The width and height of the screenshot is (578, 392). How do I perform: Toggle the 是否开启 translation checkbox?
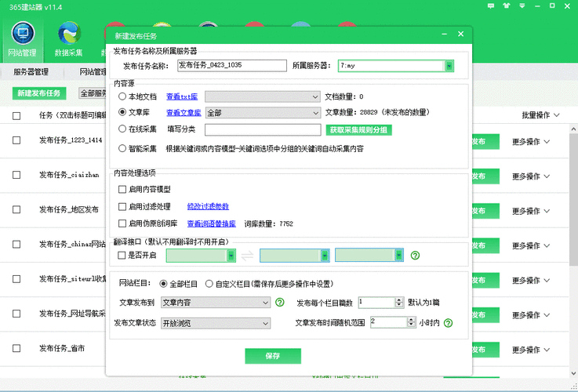[x=122, y=256]
